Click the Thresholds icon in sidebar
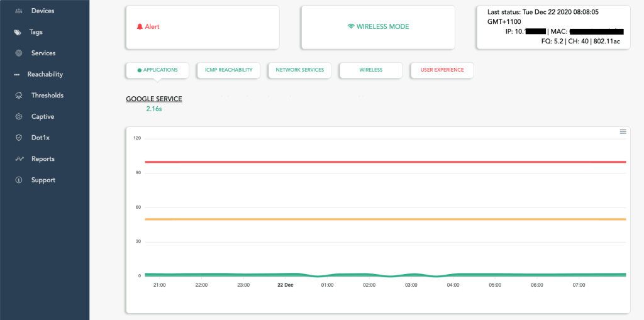 tap(18, 96)
